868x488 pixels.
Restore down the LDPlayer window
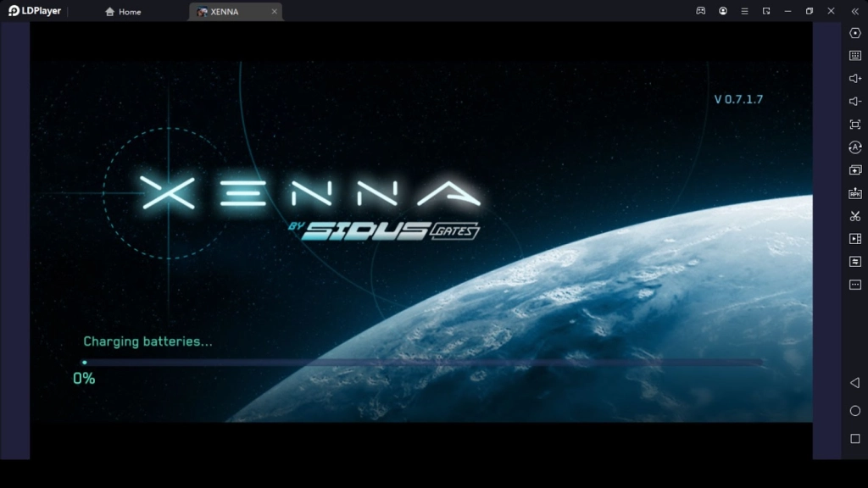click(810, 11)
